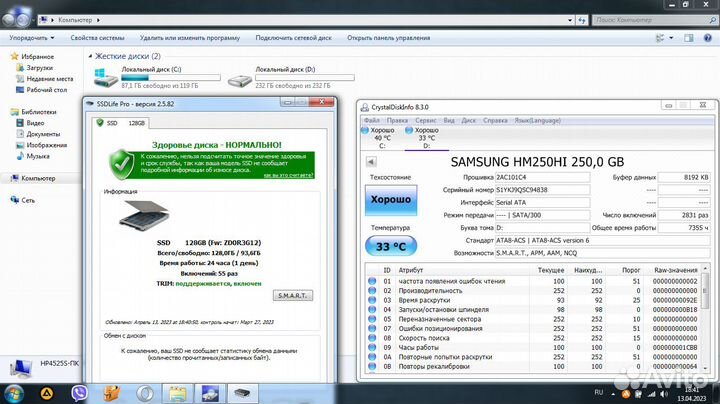The height and width of the screenshot is (404, 720).
Task: Click status circle of attribute 01 row
Action: pyautogui.click(x=372, y=281)
